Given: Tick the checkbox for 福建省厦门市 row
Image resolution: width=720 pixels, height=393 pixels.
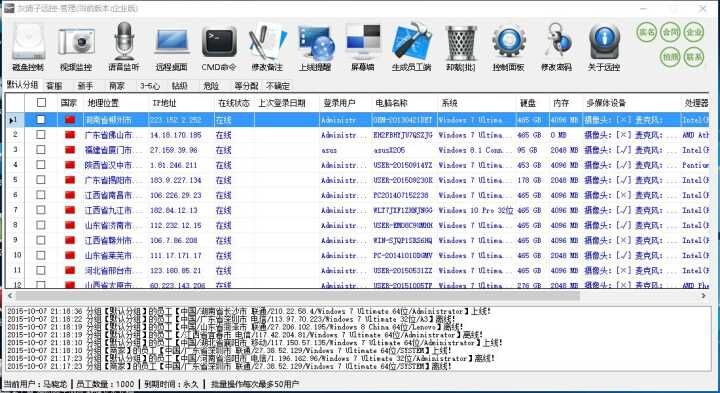Looking at the screenshot, I should coord(41,150).
